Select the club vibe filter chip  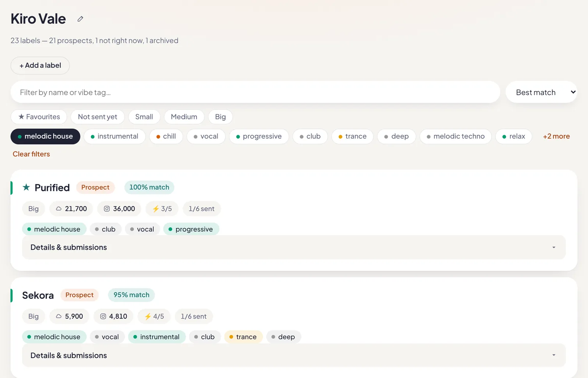pos(310,136)
